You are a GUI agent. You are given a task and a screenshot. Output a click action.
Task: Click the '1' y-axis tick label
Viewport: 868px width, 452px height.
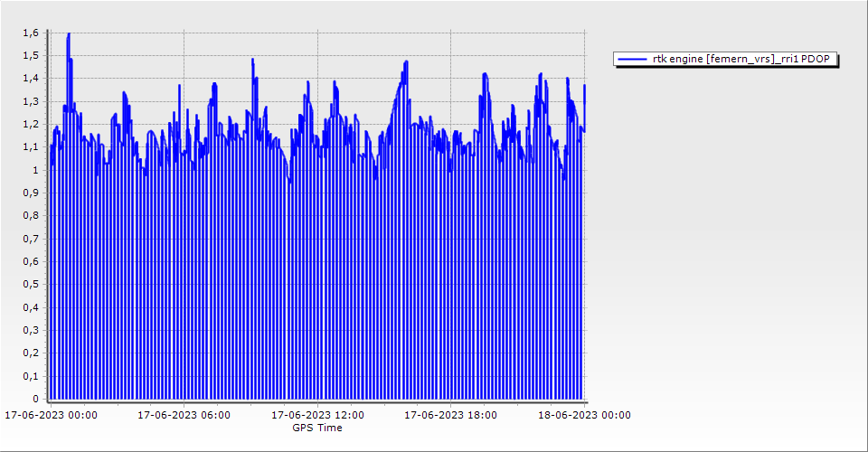pos(35,170)
